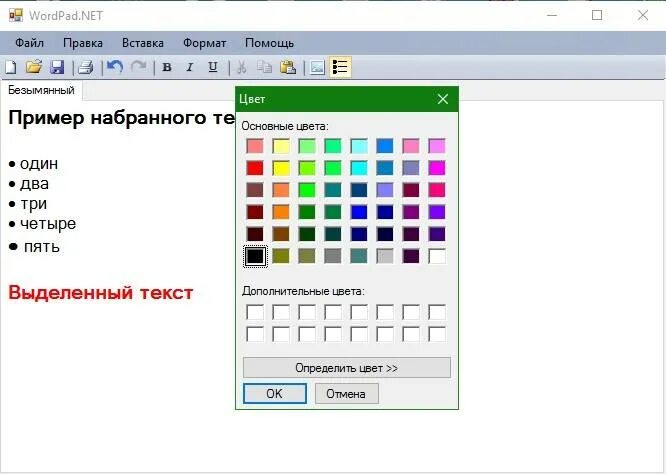Open the Вставка menu
666x474 pixels.
click(143, 43)
